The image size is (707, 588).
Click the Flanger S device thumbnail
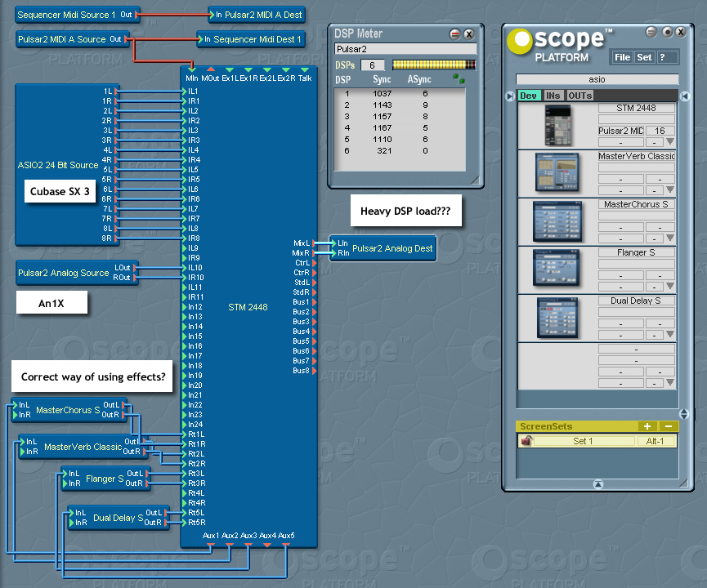(557, 268)
